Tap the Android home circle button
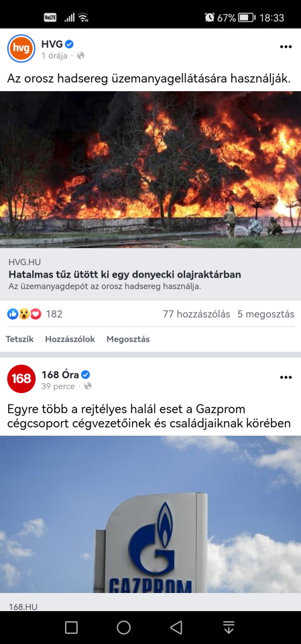Viewport: 301px width, 644px height. (123, 627)
